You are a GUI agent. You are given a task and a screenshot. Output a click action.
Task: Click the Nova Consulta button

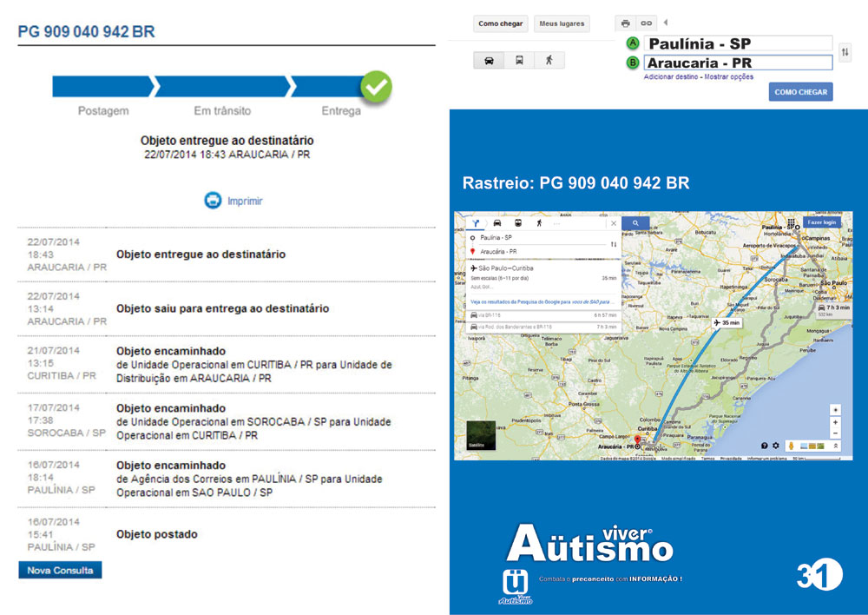(60, 571)
